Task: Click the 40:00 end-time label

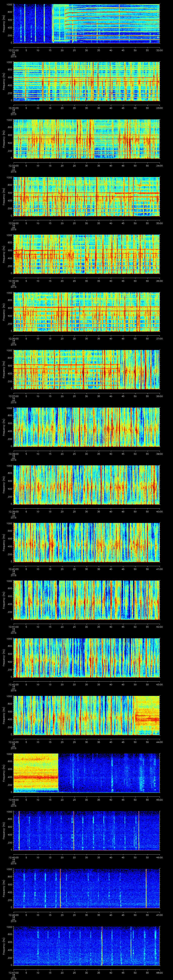Action: tap(159, 511)
